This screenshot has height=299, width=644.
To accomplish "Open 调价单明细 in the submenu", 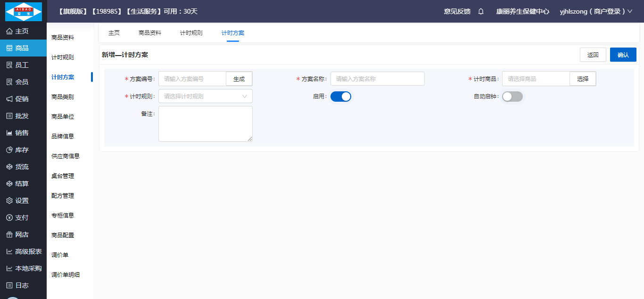I will [66, 275].
